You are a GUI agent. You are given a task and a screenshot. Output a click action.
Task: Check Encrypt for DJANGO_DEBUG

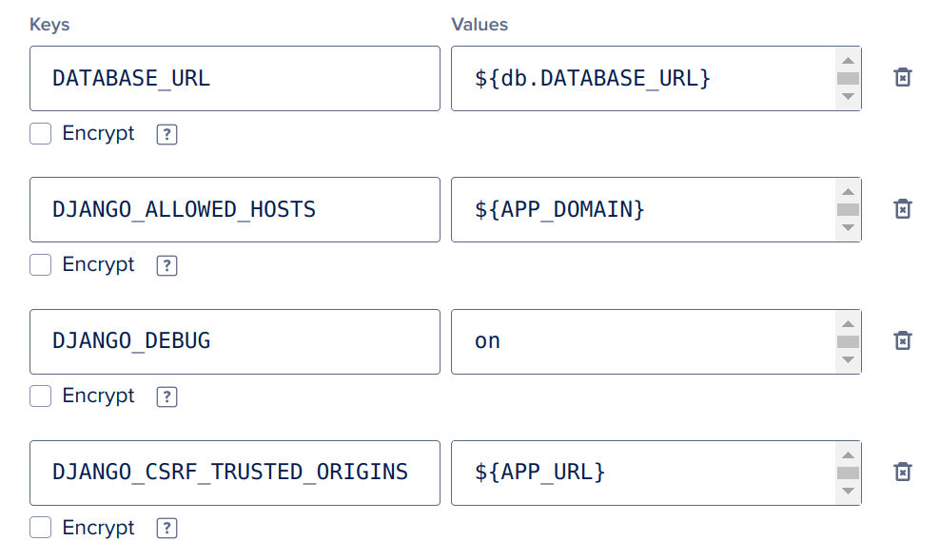[x=41, y=396]
